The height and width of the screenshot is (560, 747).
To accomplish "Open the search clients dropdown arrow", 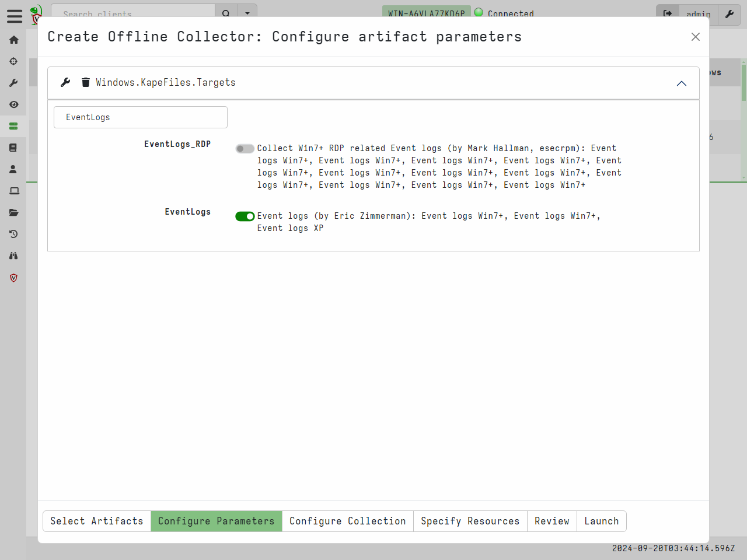I will point(247,13).
